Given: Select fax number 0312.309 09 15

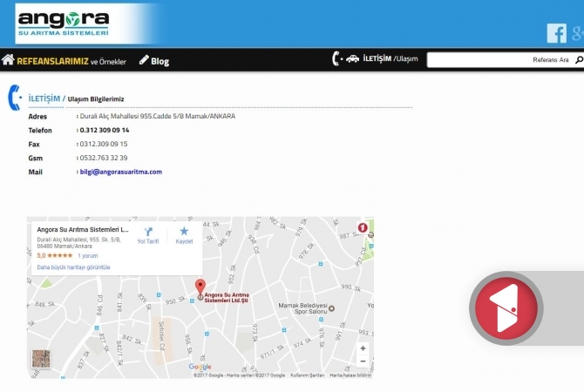Looking at the screenshot, I should 104,144.
